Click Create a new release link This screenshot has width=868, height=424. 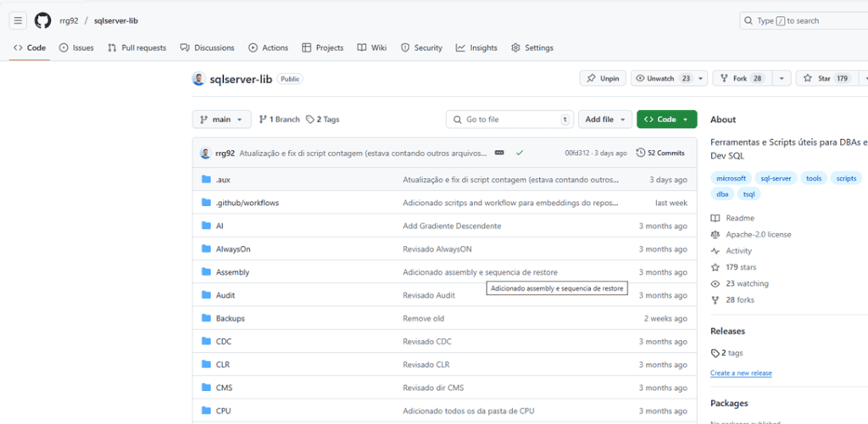click(741, 373)
